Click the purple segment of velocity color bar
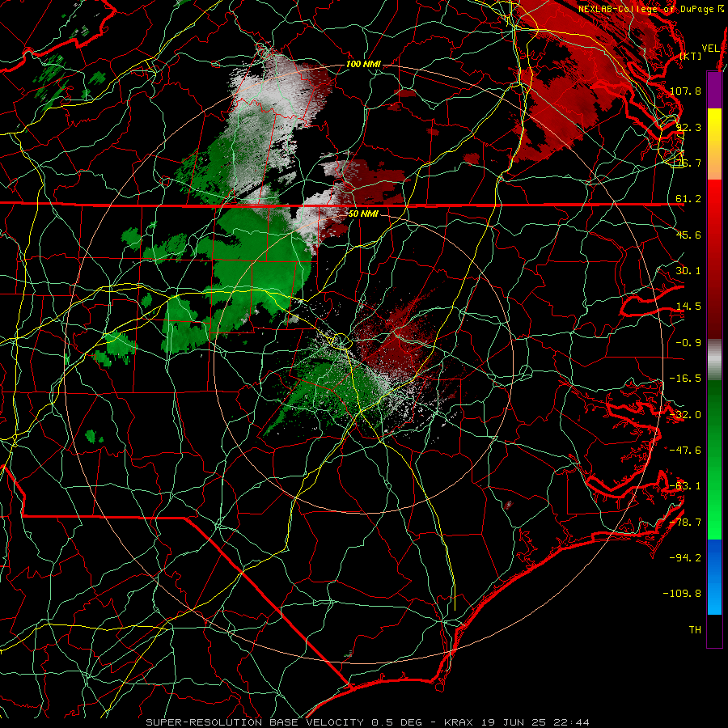Image resolution: width=728 pixels, height=728 pixels. coord(714,90)
